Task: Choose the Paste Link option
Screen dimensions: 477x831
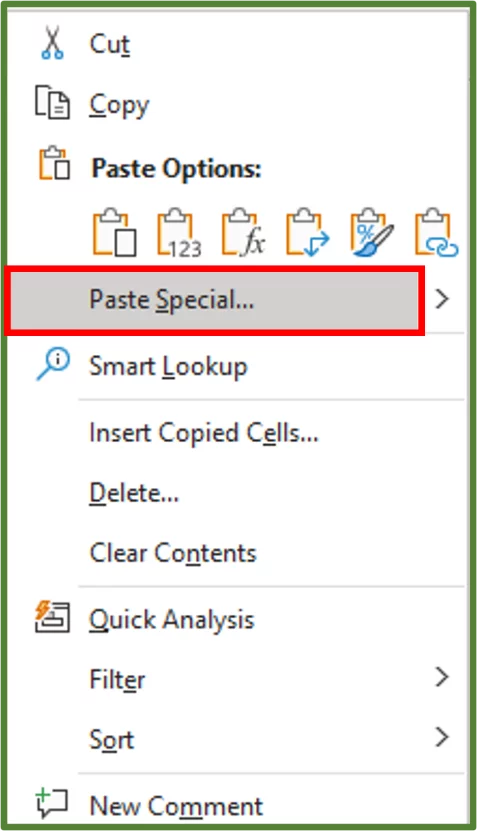Action: (x=437, y=232)
